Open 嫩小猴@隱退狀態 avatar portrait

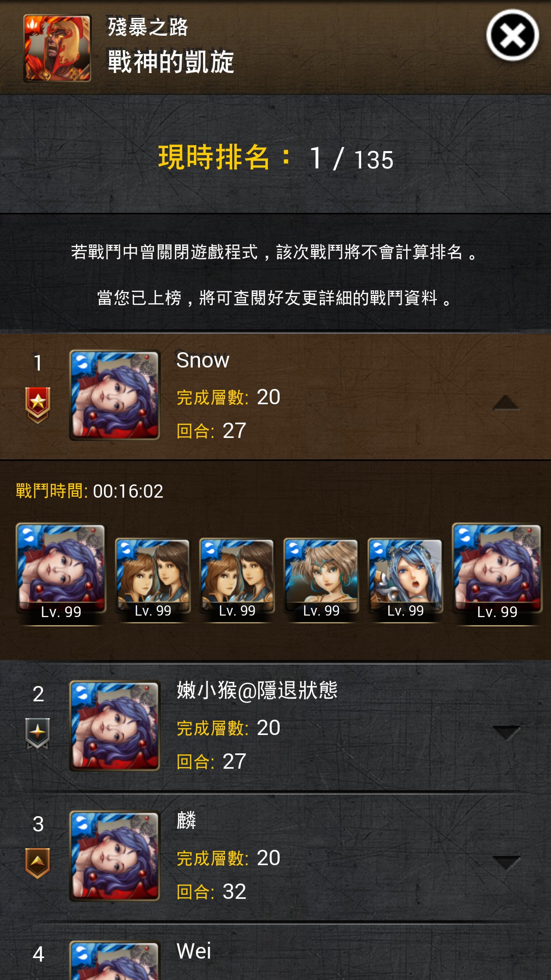(x=115, y=725)
